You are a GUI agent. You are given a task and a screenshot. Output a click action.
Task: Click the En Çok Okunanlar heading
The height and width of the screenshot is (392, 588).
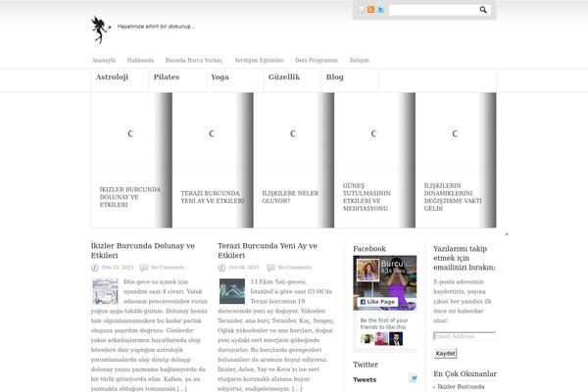[465, 374]
